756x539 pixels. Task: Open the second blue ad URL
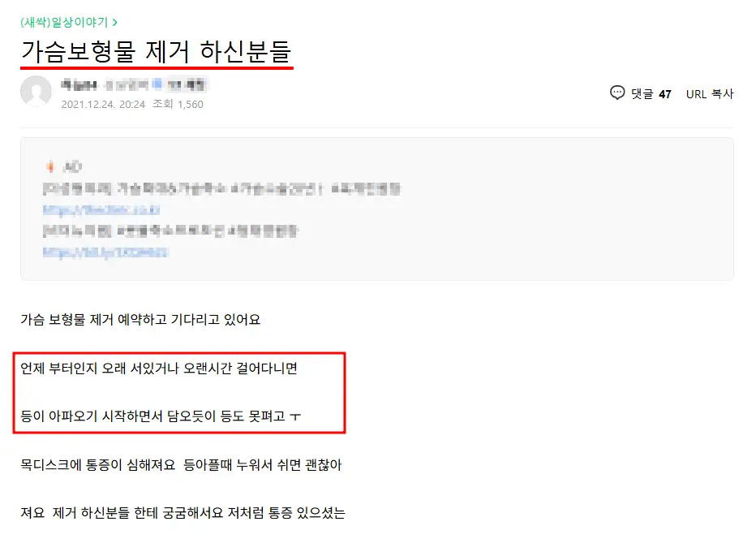pos(105,252)
